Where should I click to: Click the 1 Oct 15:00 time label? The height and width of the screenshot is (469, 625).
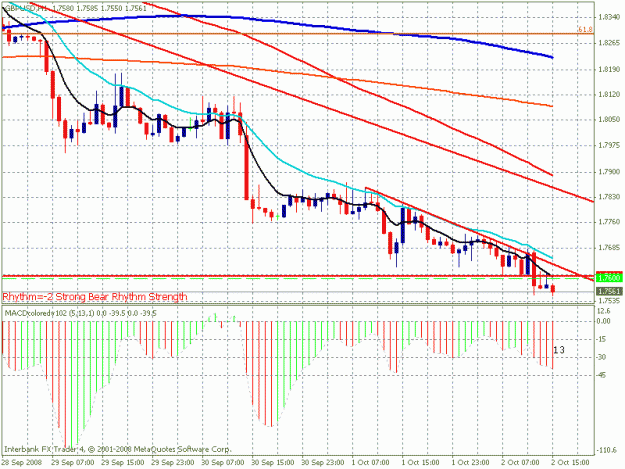pyautogui.click(x=421, y=463)
